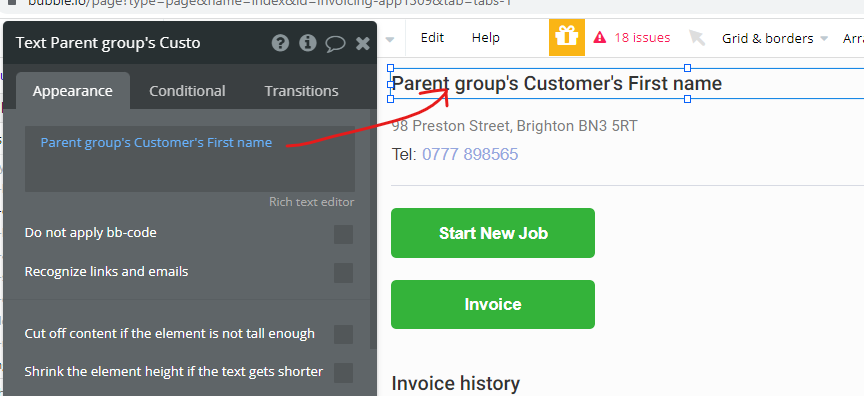
Task: Click the info icon in panel header
Action: 307,43
